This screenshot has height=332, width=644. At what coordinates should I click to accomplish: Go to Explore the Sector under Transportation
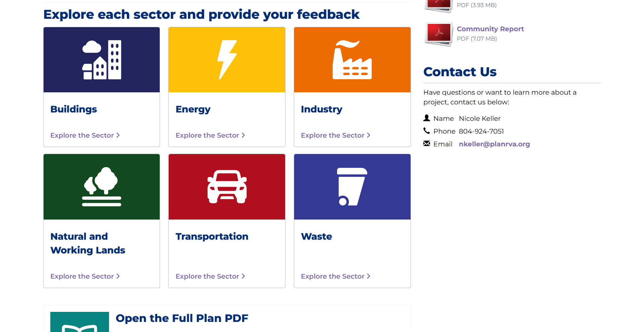point(210,276)
